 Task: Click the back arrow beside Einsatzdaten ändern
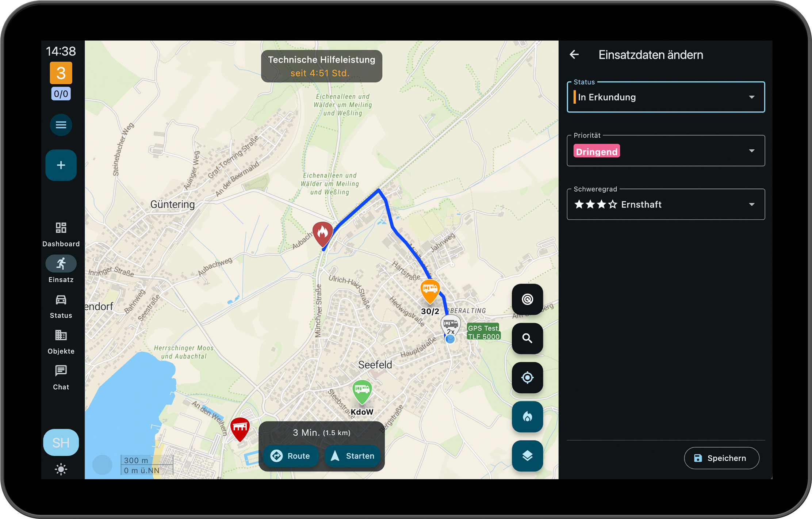pyautogui.click(x=574, y=55)
